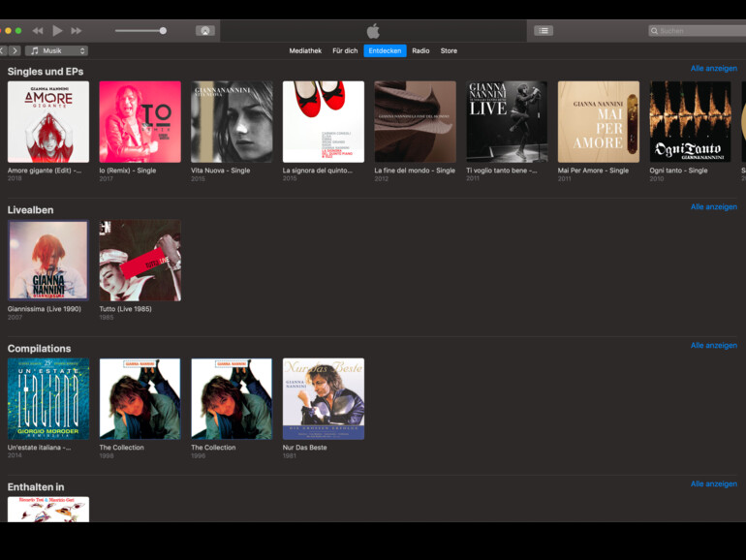Open Nur Das Beste album cover
Screen dimensions: 746x560
pyautogui.click(x=324, y=399)
